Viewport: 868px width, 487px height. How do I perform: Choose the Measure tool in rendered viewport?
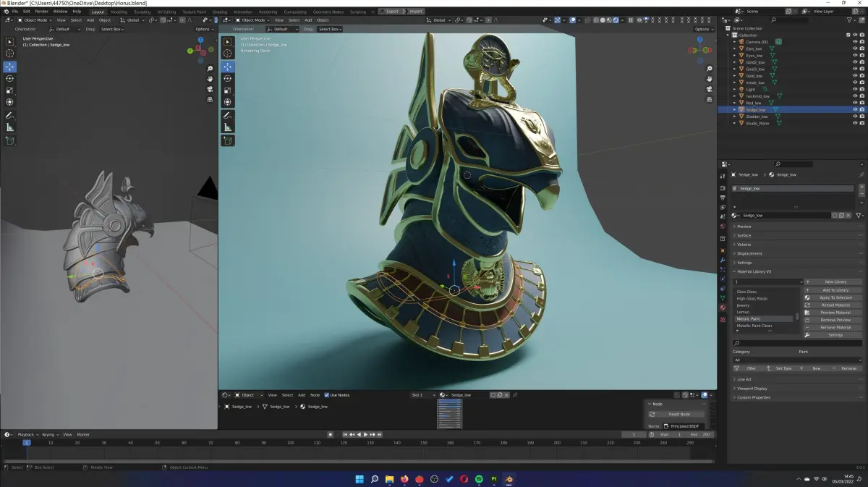[x=228, y=127]
